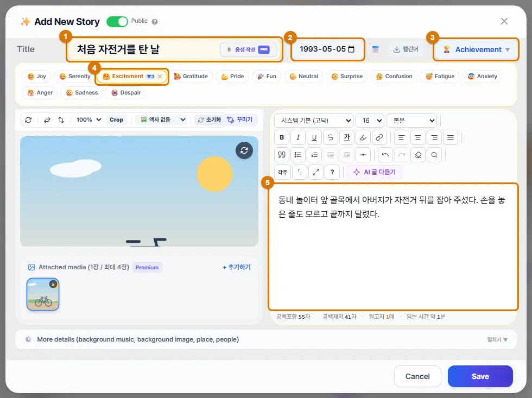This screenshot has height=398, width=532.
Task: Justify the paragraph text
Action: 451,137
